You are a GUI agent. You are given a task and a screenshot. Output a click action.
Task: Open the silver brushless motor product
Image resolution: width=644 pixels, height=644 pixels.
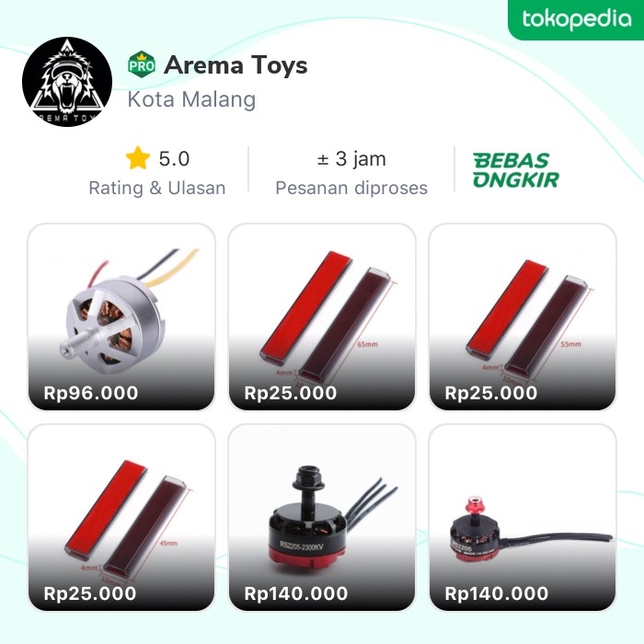tap(121, 316)
